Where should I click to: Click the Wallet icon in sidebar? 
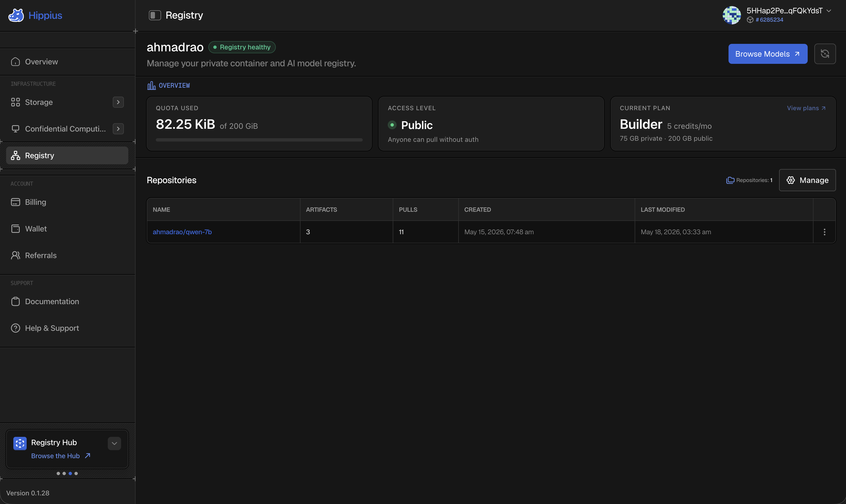(15, 229)
